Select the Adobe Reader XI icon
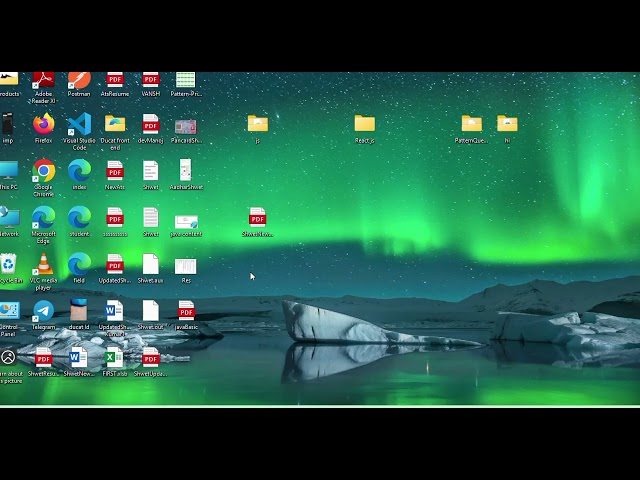 coord(43,80)
